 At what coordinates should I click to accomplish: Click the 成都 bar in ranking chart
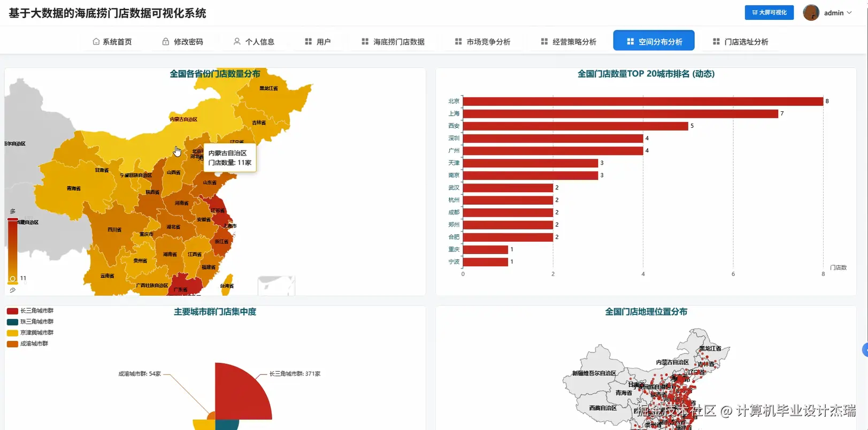[x=508, y=212]
